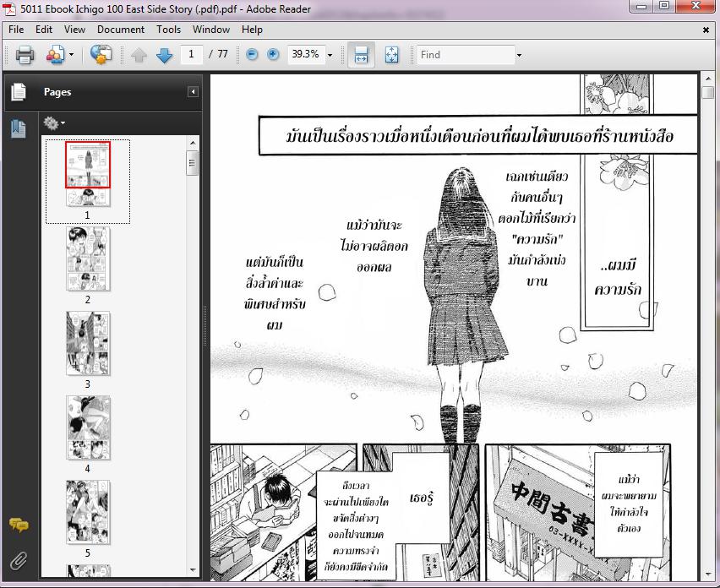Click the document vertical scrollbar handle
720x588 pixels.
[708, 91]
